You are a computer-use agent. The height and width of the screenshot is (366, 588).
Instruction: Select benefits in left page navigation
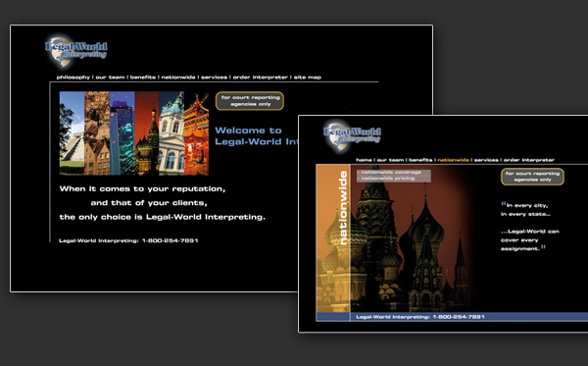(143, 78)
